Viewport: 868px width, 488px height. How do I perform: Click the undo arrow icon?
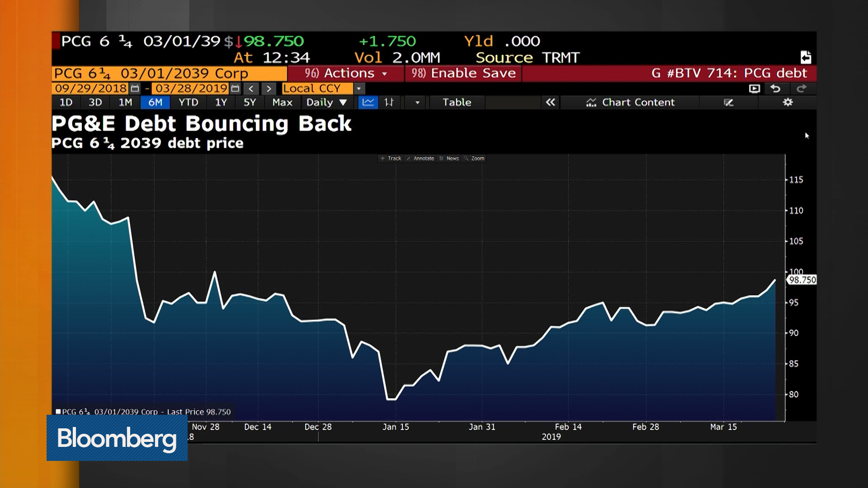775,89
